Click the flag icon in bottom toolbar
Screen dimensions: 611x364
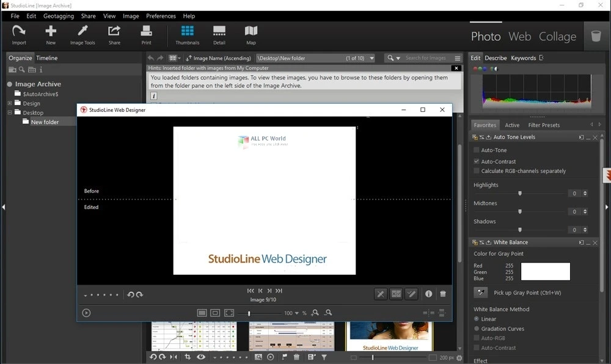point(285,357)
